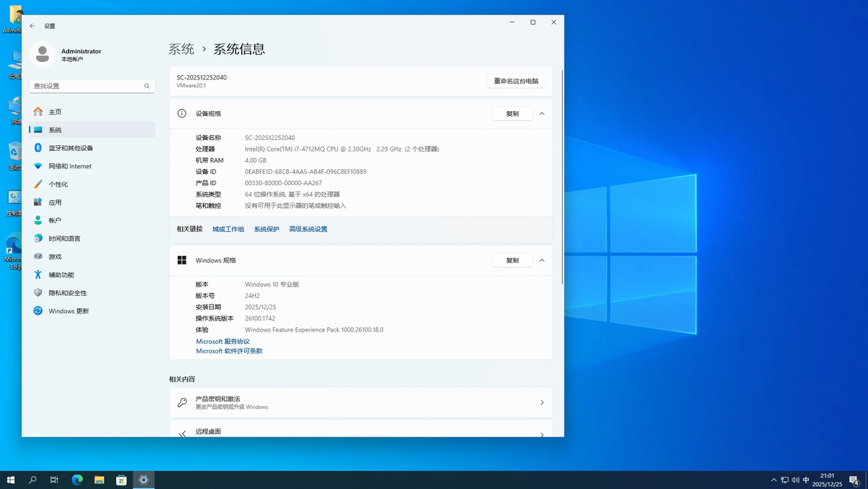
Task: Open Microsoft Store from the taskbar
Action: point(121,480)
